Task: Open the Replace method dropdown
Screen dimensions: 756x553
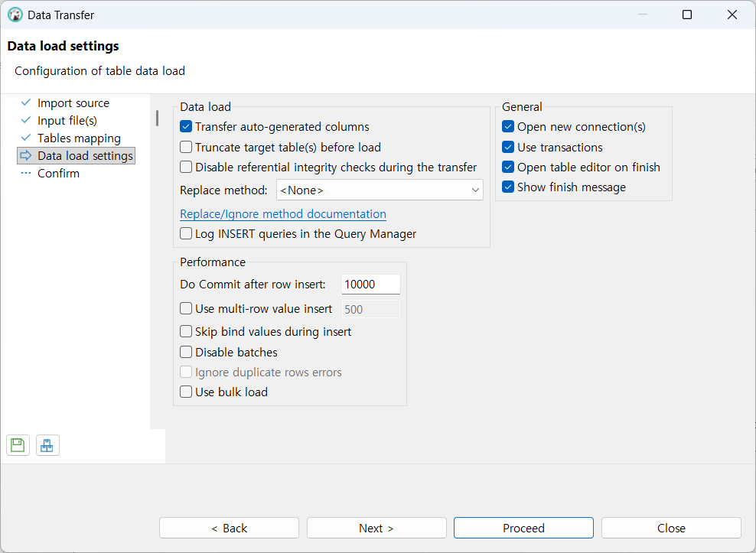Action: 379,190
